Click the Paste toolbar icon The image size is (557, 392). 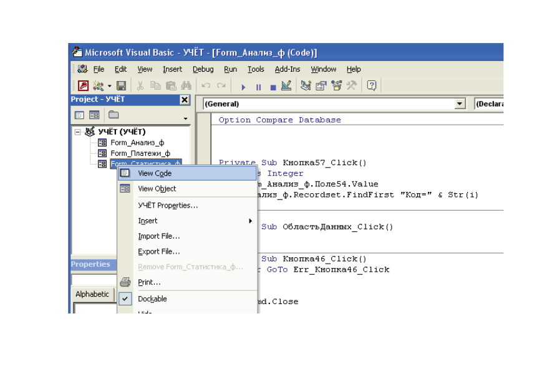pos(171,85)
